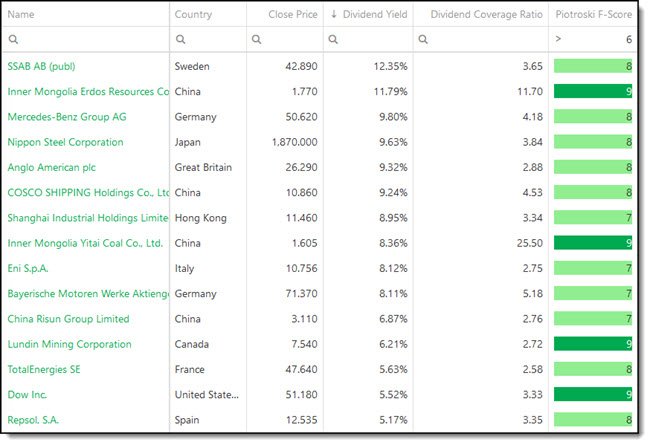Open Lundin Mining Corporation link
Viewport: 650px width, 445px height.
pos(69,345)
